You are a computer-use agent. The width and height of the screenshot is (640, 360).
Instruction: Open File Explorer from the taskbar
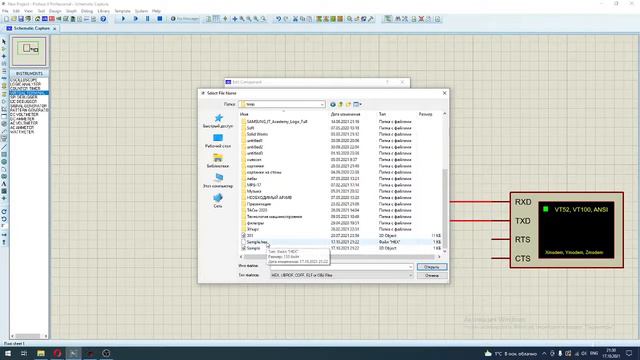coord(41,353)
